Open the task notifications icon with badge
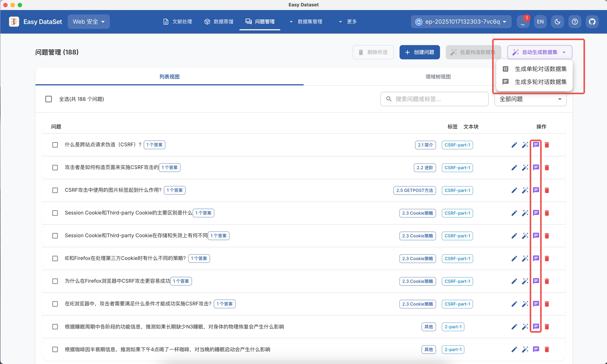Screen dimensions: 607x364 tap(523, 22)
